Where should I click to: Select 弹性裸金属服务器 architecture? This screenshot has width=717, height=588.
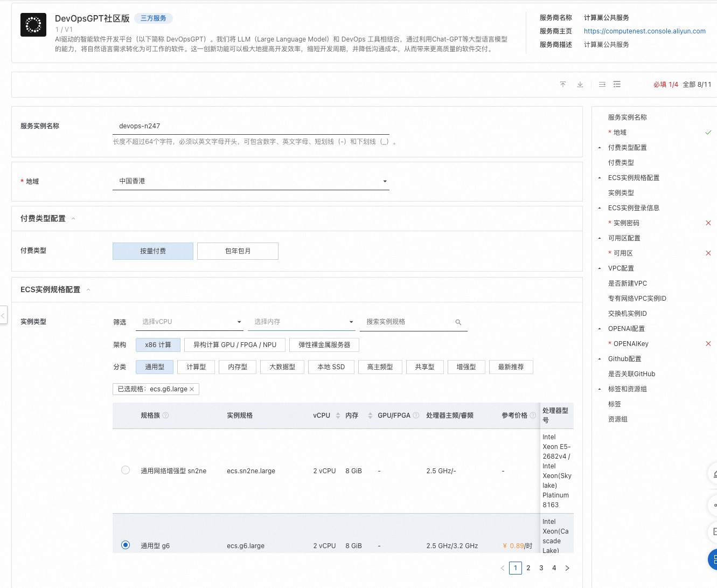pyautogui.click(x=324, y=345)
